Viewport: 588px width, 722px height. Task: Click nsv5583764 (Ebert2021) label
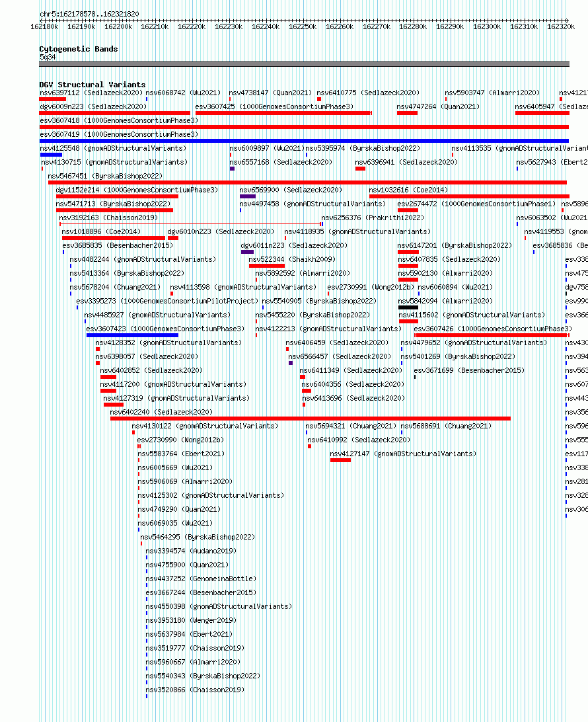181,454
